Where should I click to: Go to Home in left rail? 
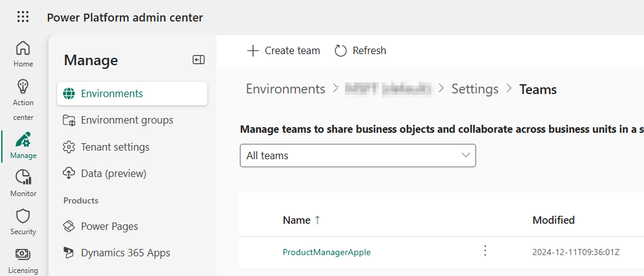pyautogui.click(x=23, y=53)
